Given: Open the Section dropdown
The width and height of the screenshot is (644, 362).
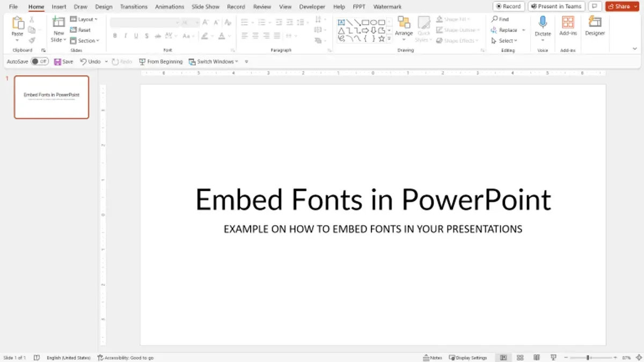Looking at the screenshot, I should tap(85, 41).
